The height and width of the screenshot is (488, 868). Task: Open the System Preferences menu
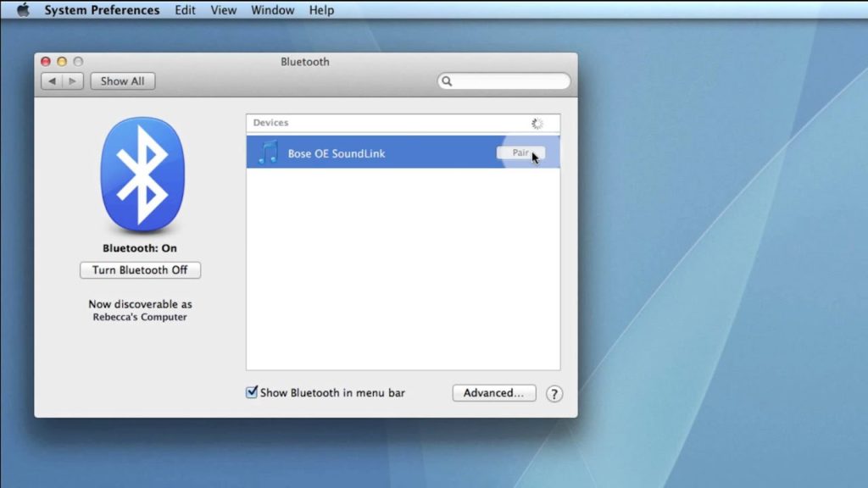point(102,10)
